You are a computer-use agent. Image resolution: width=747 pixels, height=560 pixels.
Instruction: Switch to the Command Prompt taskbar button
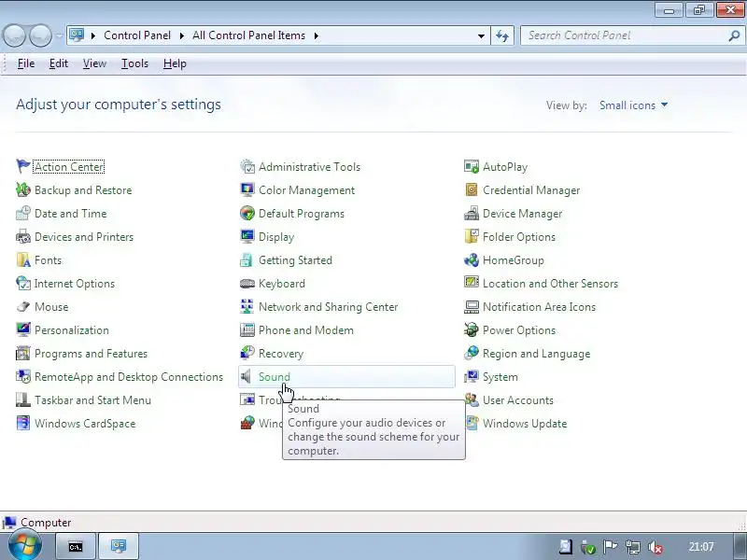click(77, 546)
